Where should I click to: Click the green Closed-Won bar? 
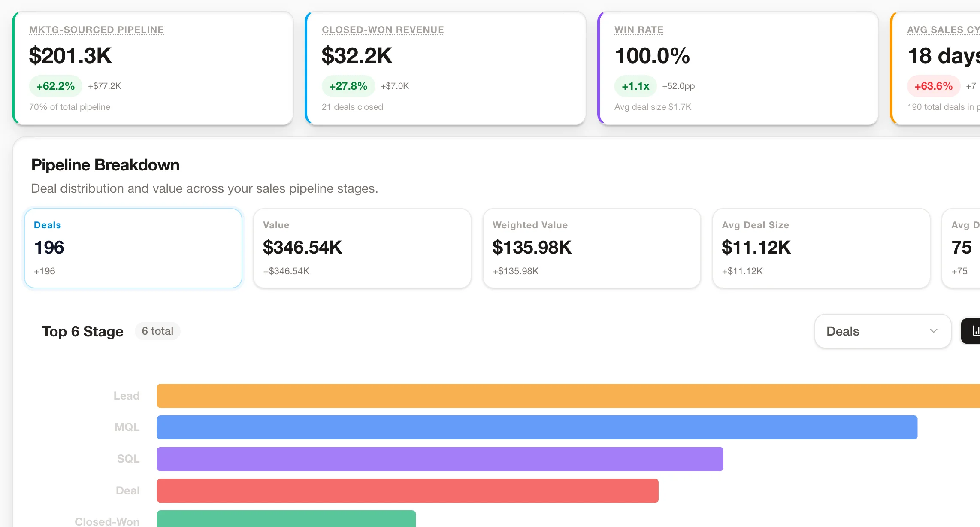[x=286, y=519]
